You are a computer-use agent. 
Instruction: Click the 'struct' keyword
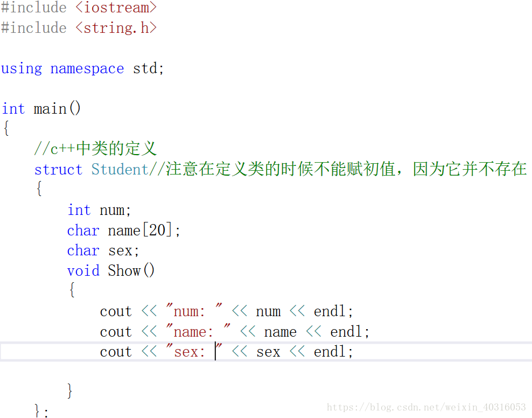coord(58,169)
